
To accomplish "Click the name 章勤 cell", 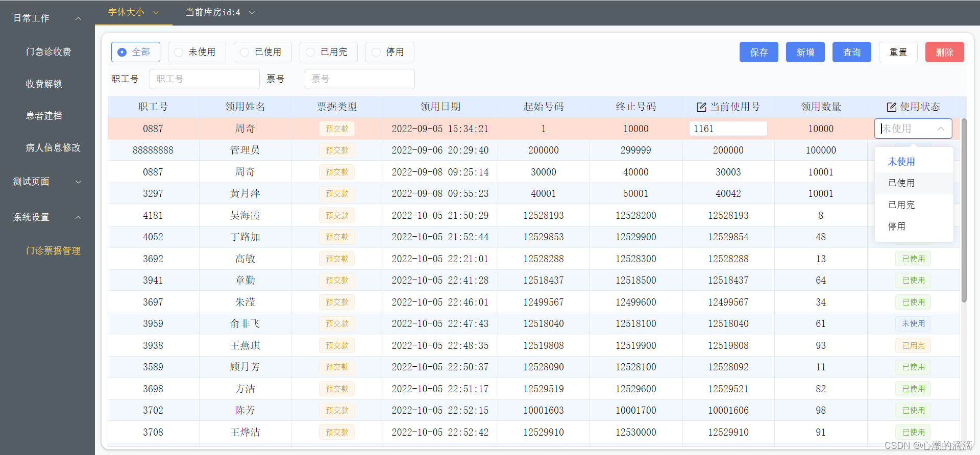I will (x=245, y=281).
